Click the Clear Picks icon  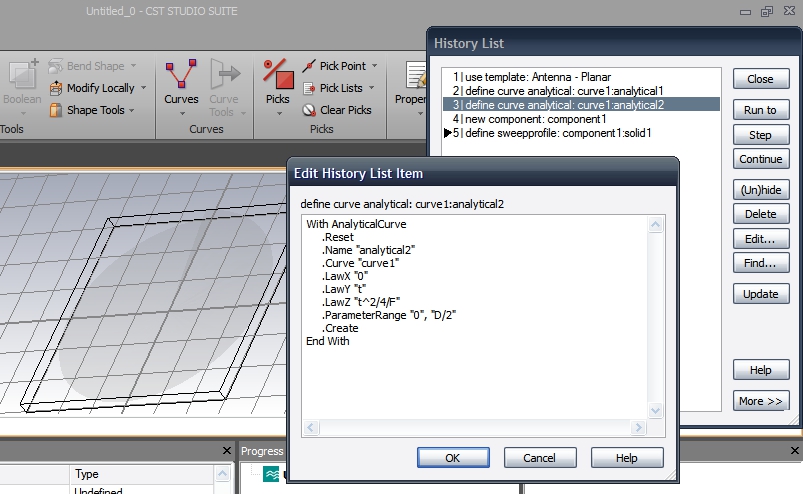click(x=310, y=110)
